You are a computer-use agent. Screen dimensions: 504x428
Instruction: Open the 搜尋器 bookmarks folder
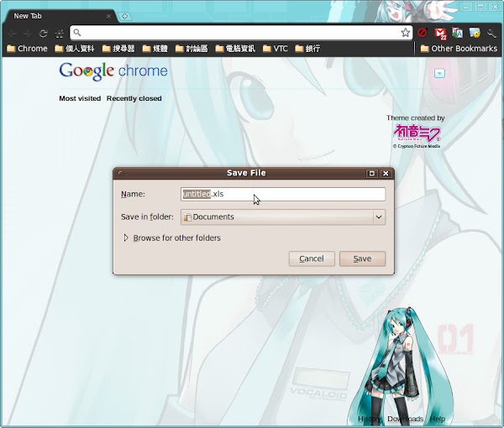click(x=118, y=49)
